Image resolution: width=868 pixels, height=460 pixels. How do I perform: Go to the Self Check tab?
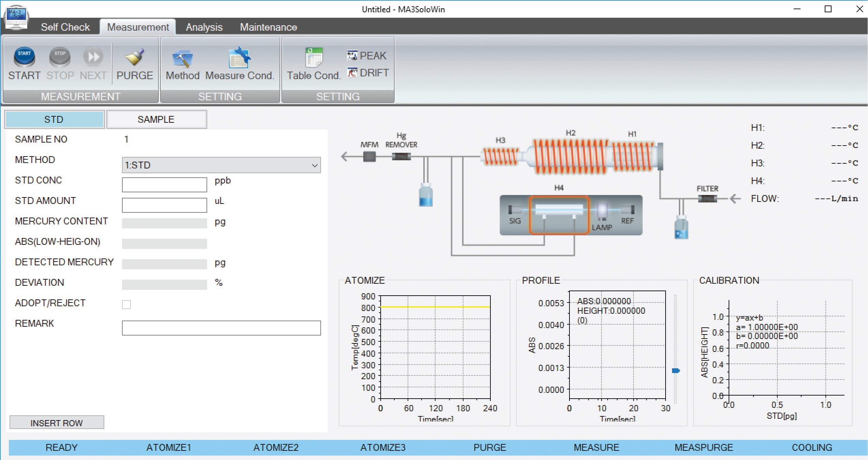(x=65, y=27)
